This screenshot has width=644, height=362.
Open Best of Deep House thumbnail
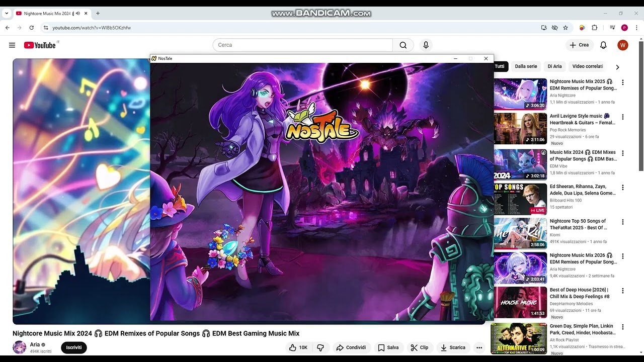coord(520,303)
